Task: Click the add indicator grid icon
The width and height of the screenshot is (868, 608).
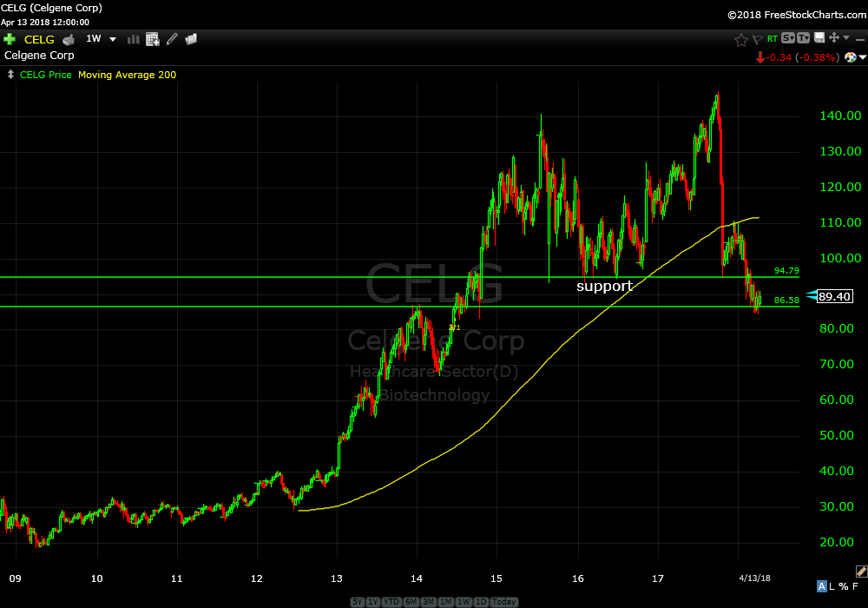Action: (153, 39)
